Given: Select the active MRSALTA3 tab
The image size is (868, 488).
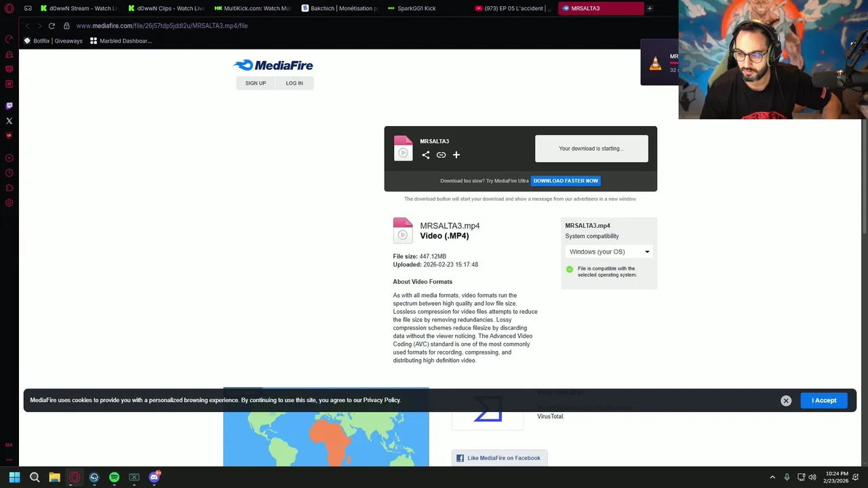Looking at the screenshot, I should point(600,8).
